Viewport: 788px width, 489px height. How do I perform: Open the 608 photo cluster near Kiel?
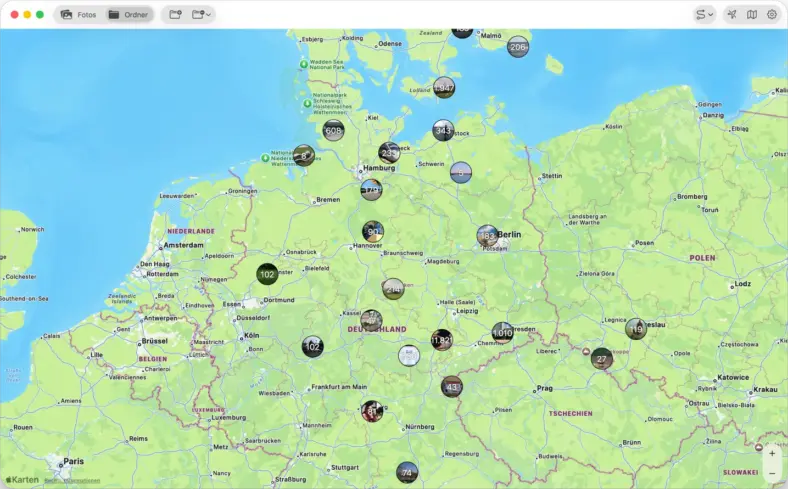pyautogui.click(x=334, y=131)
